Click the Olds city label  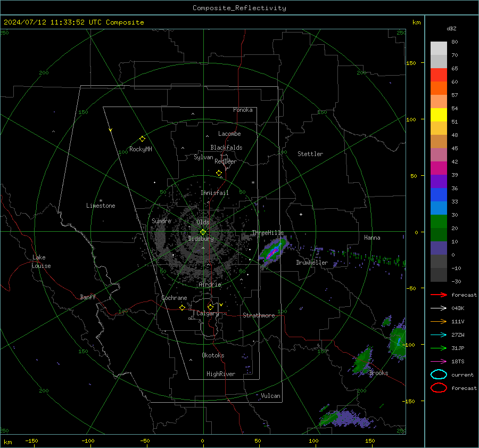pyautogui.click(x=203, y=222)
